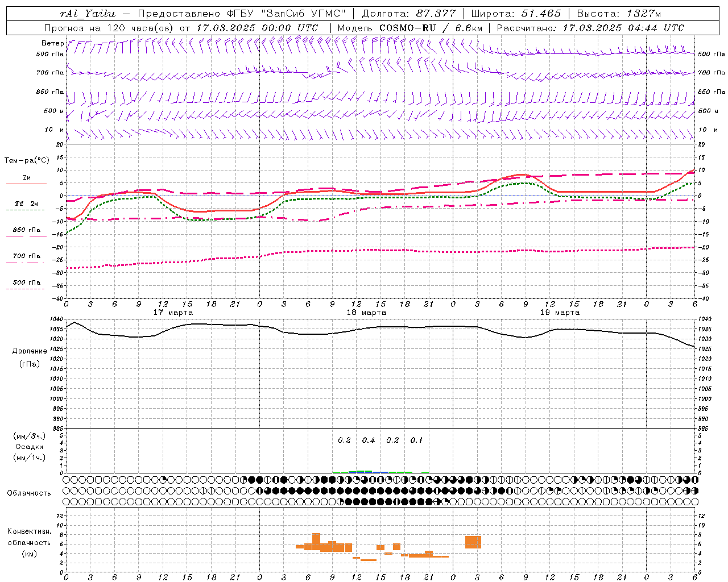Click the '19 марта' date label
The height and width of the screenshot is (582, 728).
(x=560, y=313)
